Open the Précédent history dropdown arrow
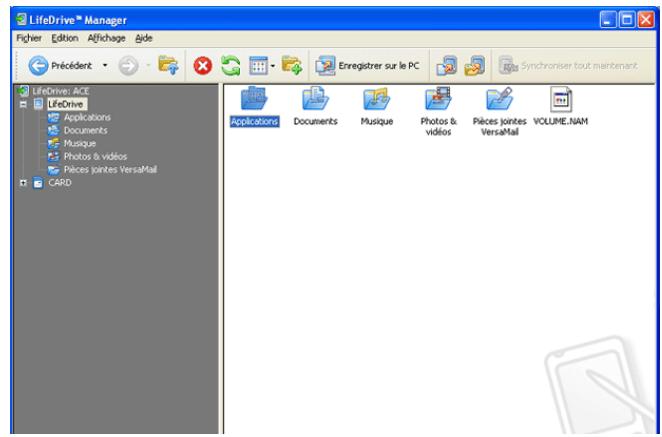 (x=105, y=65)
